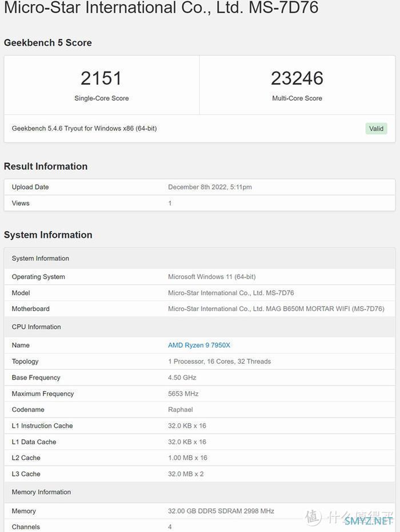Click the Upload Date label
The width and height of the screenshot is (400, 532).
pyautogui.click(x=30, y=187)
